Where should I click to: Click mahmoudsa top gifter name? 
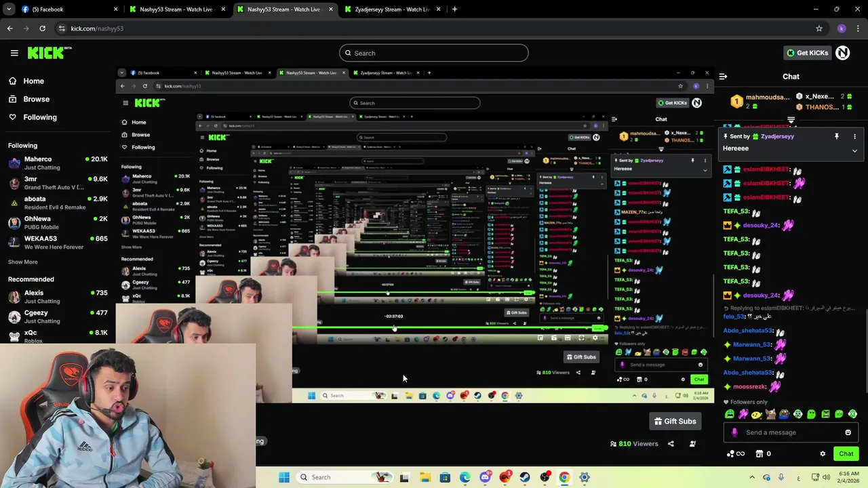coord(768,98)
